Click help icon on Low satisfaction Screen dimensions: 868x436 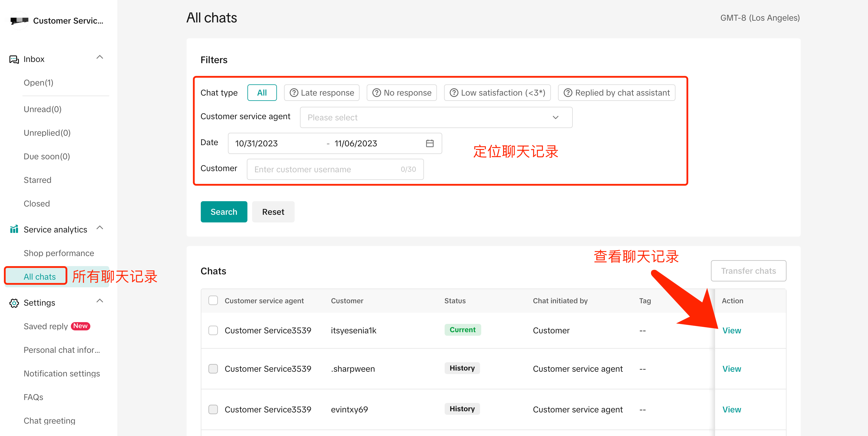(453, 93)
